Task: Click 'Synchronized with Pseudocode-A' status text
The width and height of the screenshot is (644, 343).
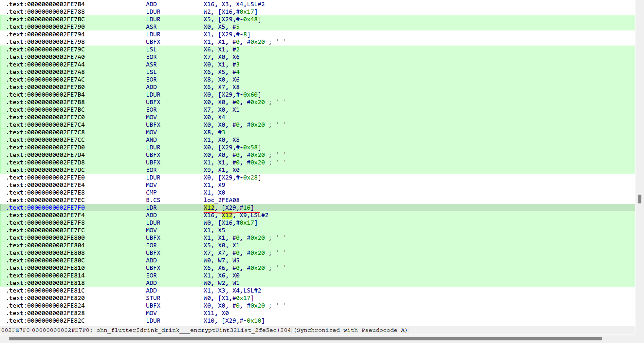Action: coord(351,330)
